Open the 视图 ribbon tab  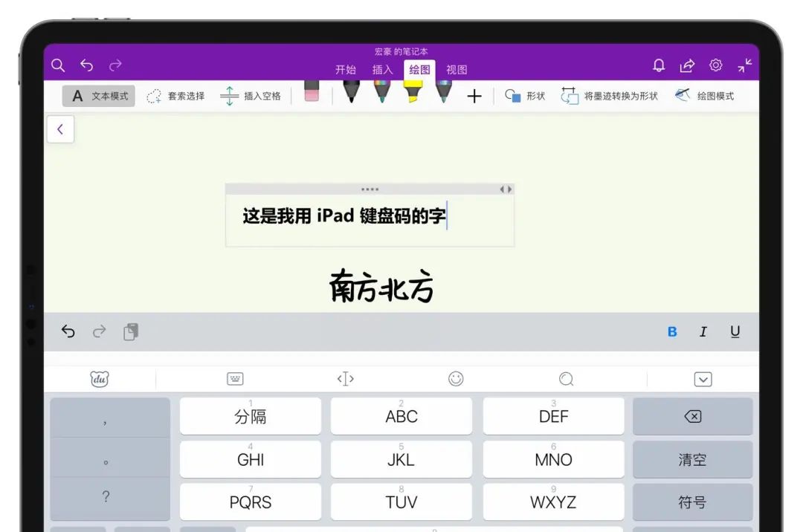(x=457, y=69)
